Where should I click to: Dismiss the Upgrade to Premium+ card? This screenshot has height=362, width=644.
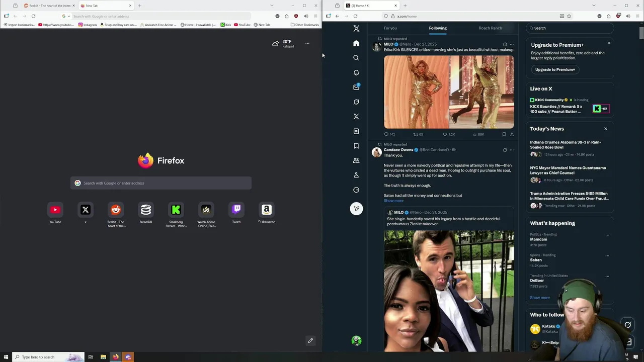[x=608, y=43]
